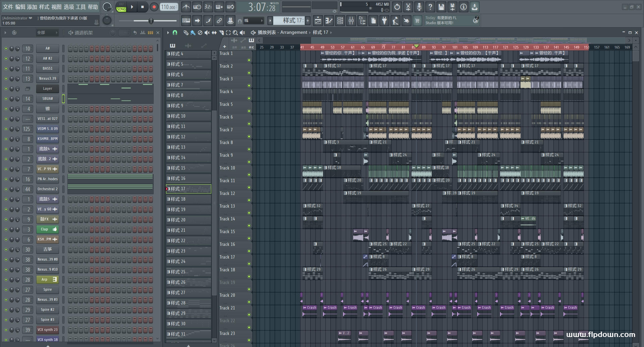Viewport: 644px width, 347px height.
Task: Open the Piano Roll view
Action: point(329,21)
